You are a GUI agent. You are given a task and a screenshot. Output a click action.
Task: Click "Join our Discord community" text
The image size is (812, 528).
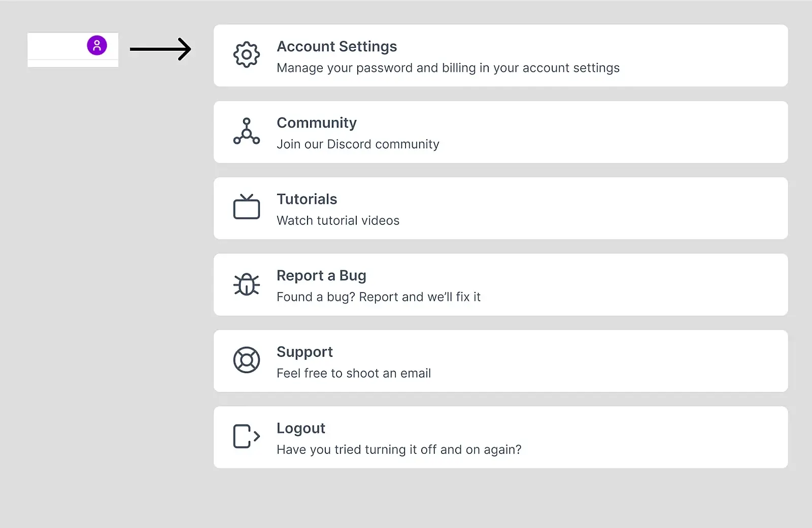tap(358, 144)
